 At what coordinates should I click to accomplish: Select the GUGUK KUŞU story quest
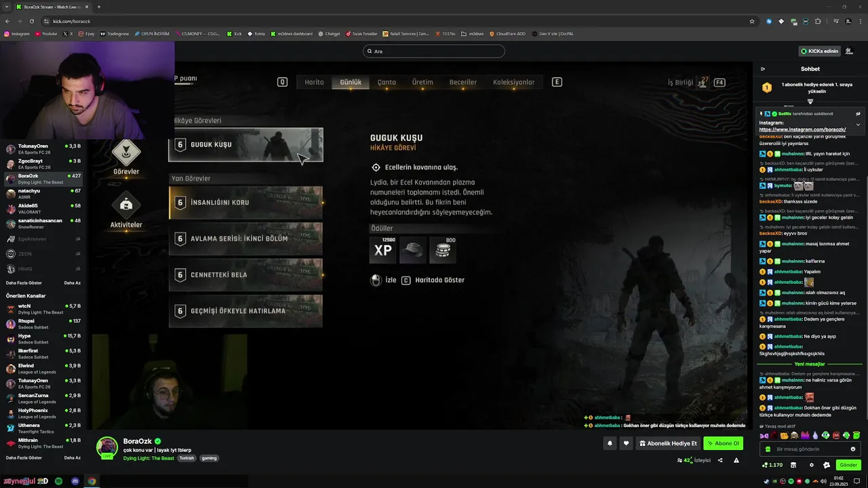(245, 145)
